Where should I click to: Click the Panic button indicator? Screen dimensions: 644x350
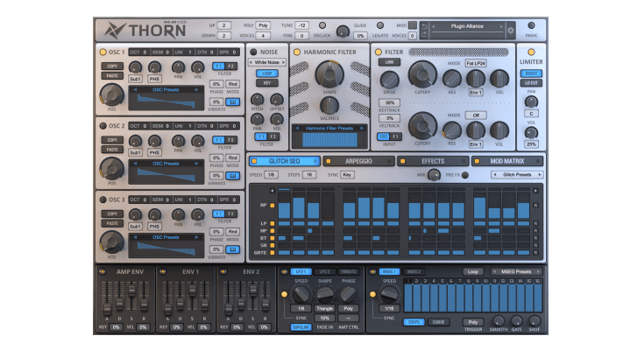532,25
